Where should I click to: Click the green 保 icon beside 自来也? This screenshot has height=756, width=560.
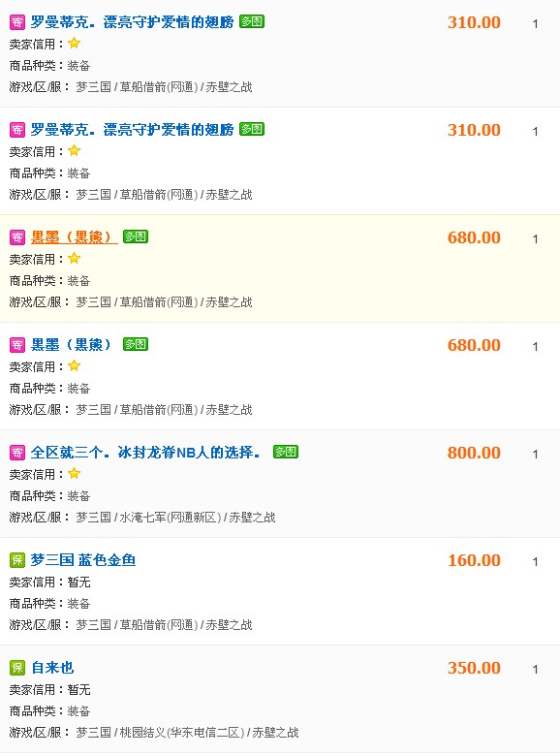pos(17,667)
